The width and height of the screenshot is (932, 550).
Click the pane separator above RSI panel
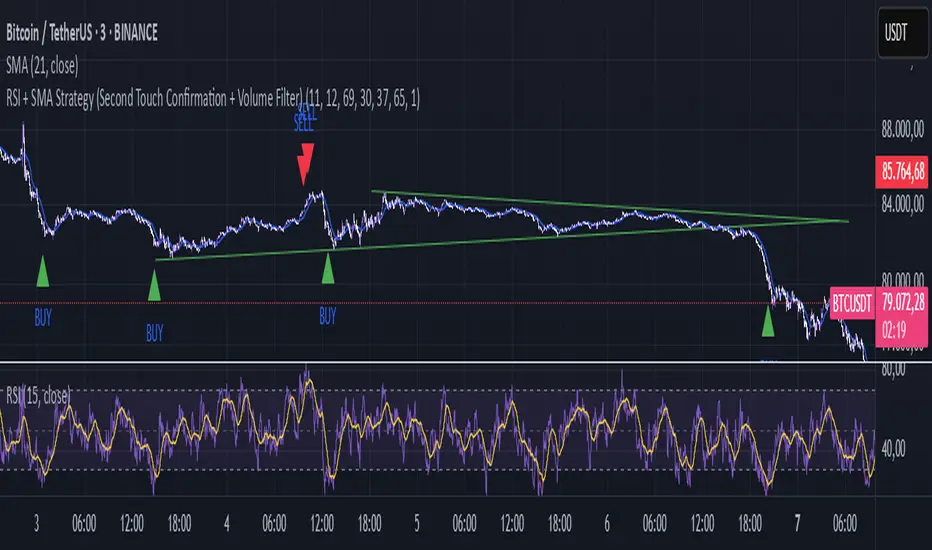(x=437, y=362)
